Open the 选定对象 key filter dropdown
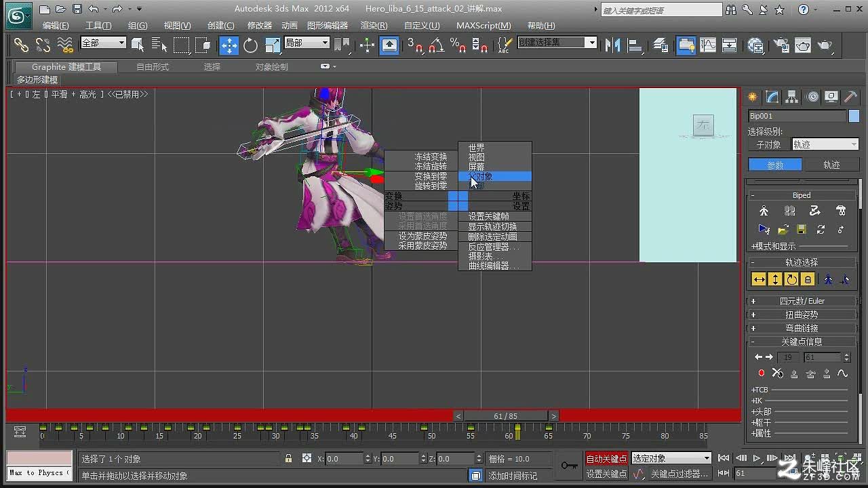 pyautogui.click(x=671, y=459)
